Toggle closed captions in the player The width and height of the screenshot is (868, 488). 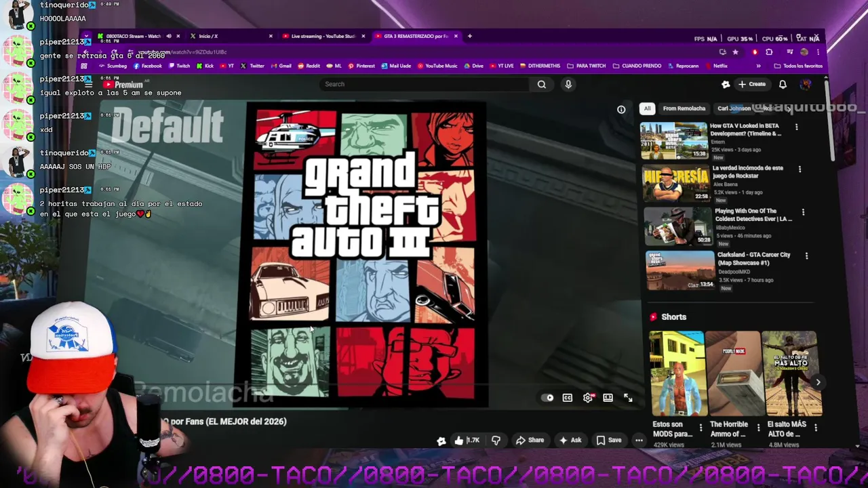tap(568, 398)
